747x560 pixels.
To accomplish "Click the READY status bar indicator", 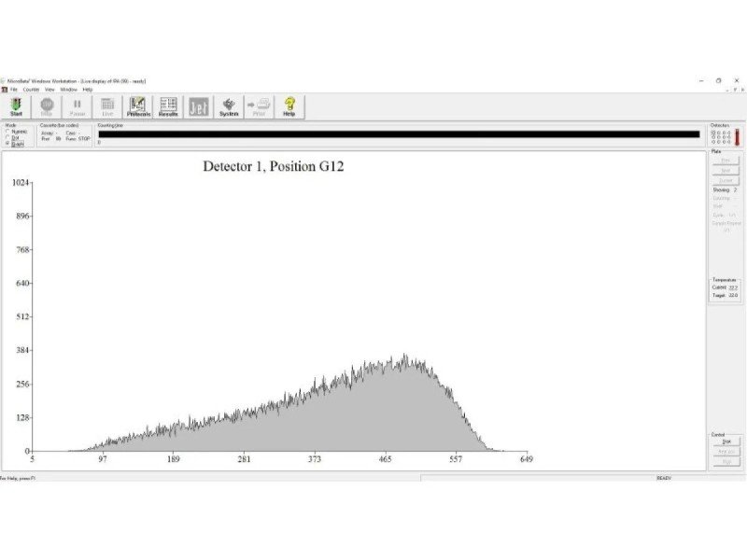I will (664, 478).
